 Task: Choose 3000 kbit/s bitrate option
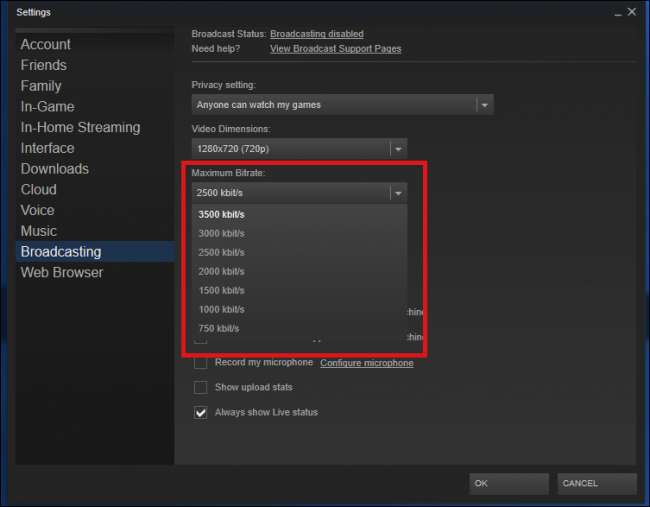[x=299, y=233]
